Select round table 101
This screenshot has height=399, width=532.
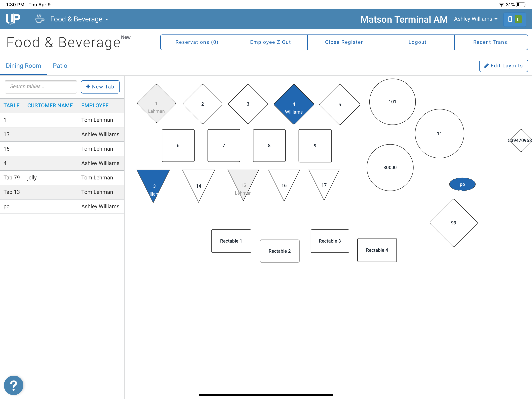pyautogui.click(x=392, y=102)
